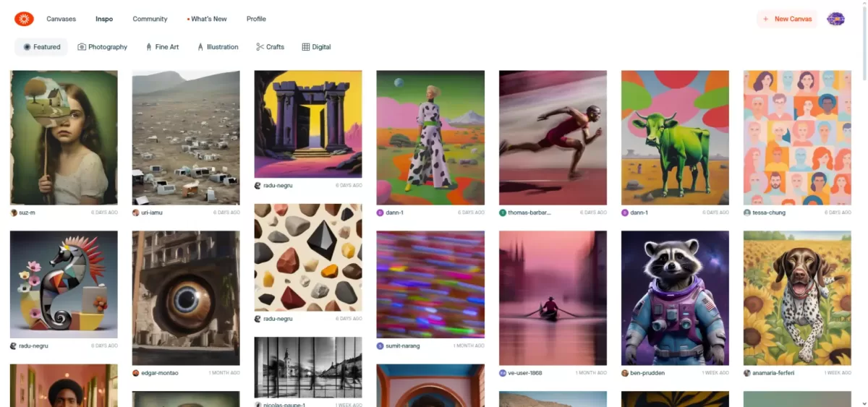The height and width of the screenshot is (407, 868).
Task: Click tessa-chung's avatar icon
Action: click(x=747, y=213)
